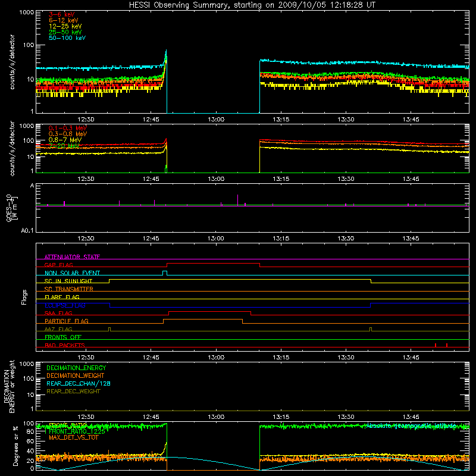
Task: Click the raised orange PARTICLE_FLAG segment
Action: 203,320
